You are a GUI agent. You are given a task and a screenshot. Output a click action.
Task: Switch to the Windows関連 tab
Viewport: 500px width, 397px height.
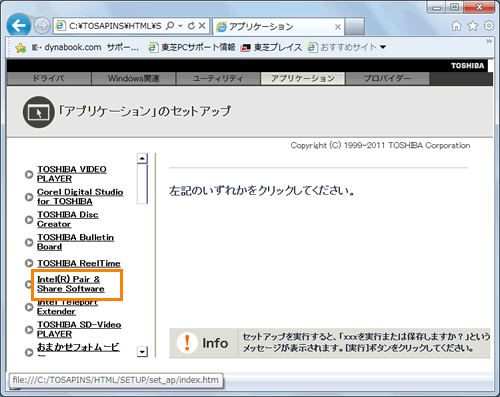[133, 79]
